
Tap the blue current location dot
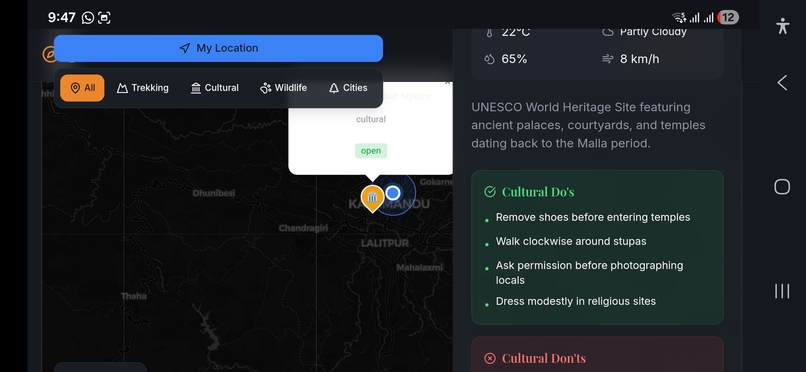coord(393,193)
